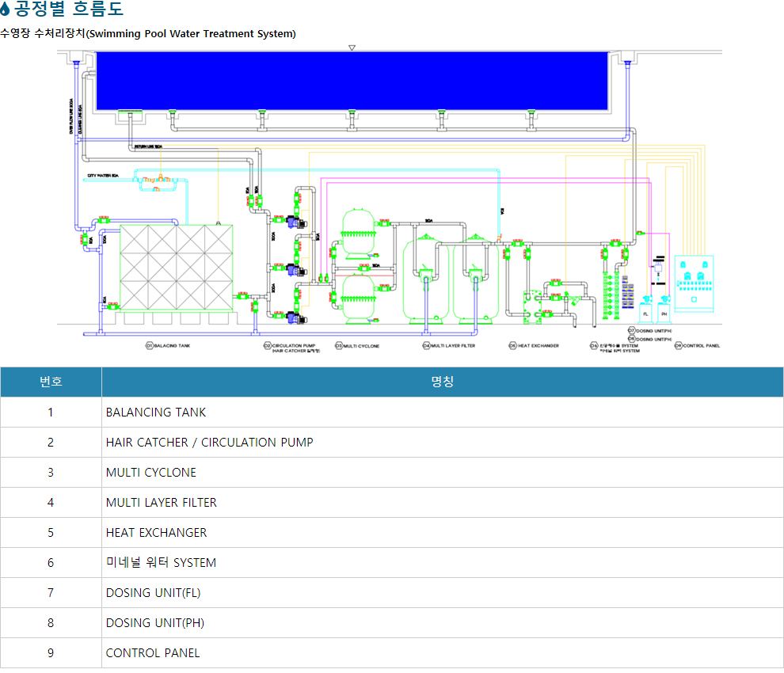Click the '07 DOSING UNIT' diagram label
Screen dimensions: 784x673
pyautogui.click(x=650, y=330)
